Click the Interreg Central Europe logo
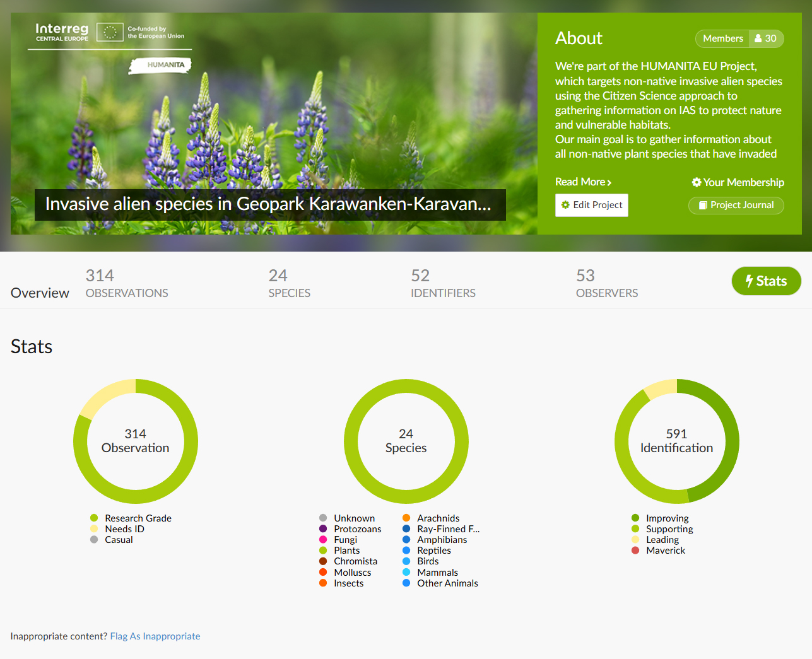This screenshot has height=659, width=812. pos(62,32)
